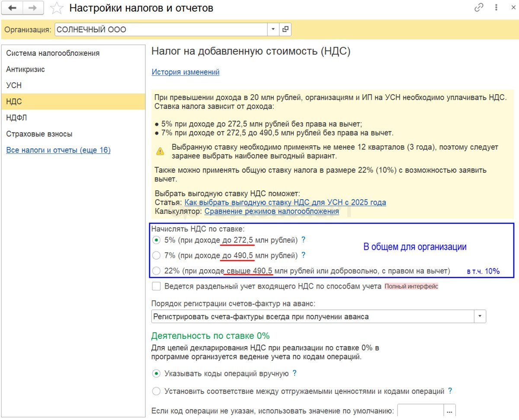Open История изменений link

[186, 72]
